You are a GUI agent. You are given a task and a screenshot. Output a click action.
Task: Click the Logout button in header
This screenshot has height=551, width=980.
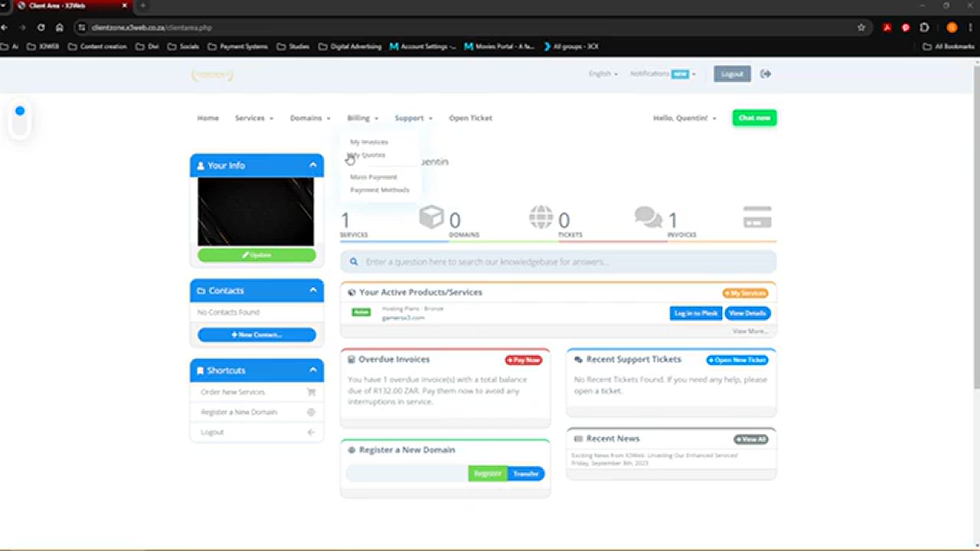[x=732, y=74]
